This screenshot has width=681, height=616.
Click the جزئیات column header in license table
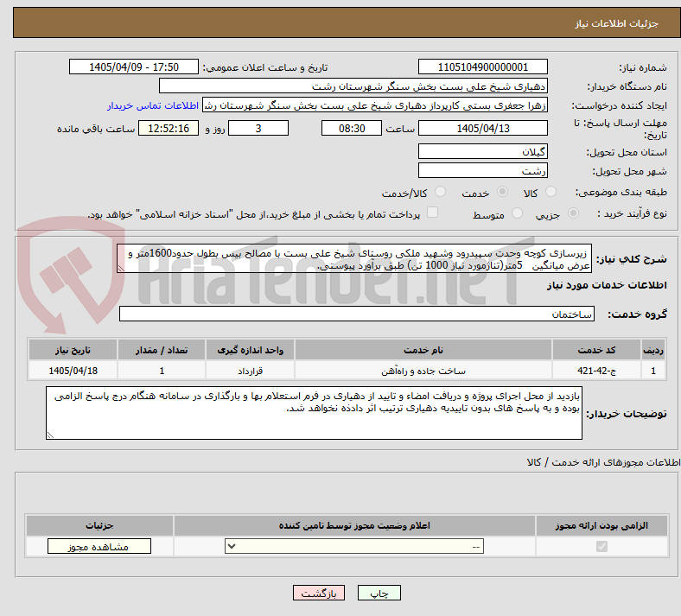point(99,525)
